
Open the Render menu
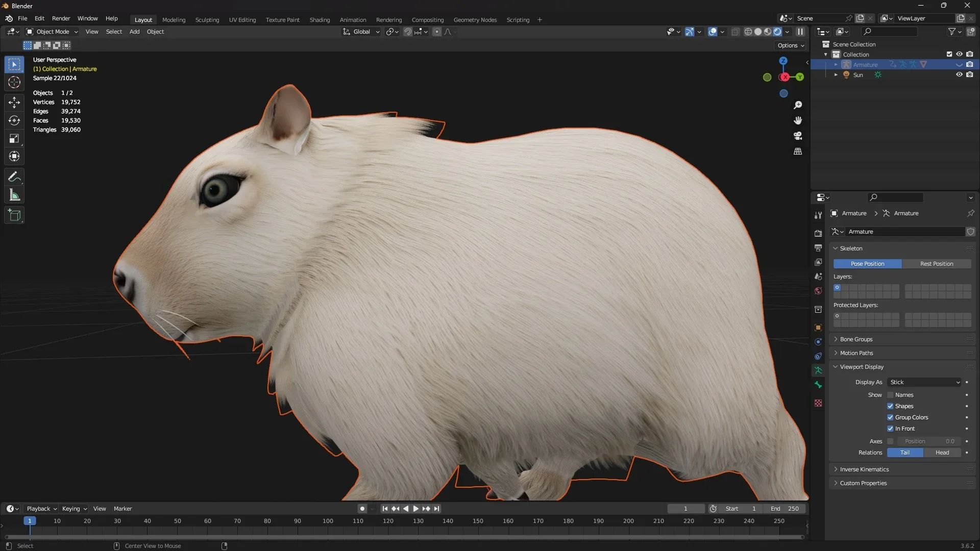[x=61, y=18]
